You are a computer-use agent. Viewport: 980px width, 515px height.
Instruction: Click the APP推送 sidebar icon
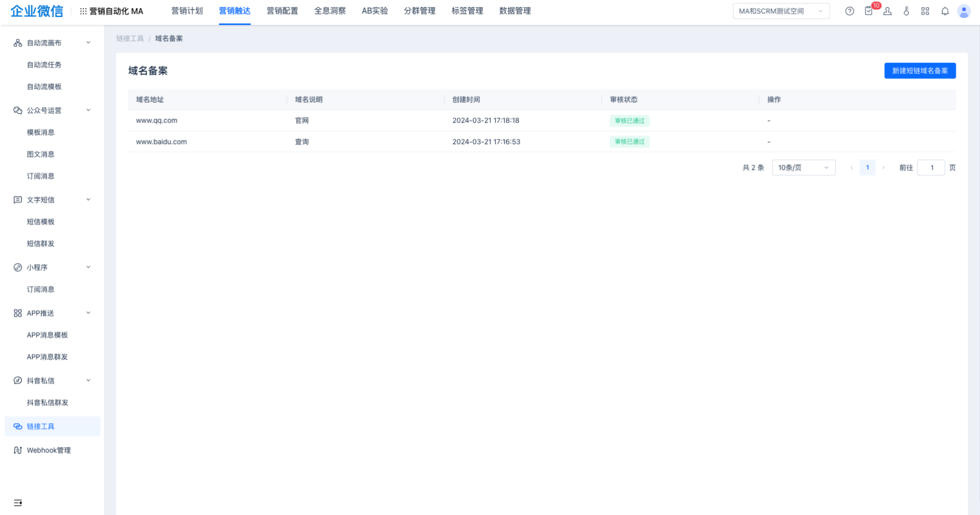[18, 313]
